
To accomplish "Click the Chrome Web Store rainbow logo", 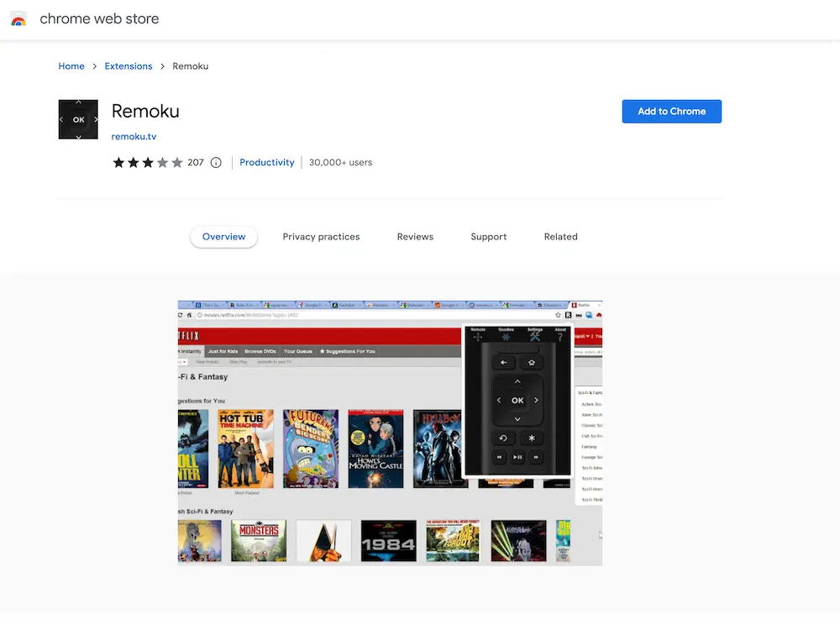I will [18, 18].
